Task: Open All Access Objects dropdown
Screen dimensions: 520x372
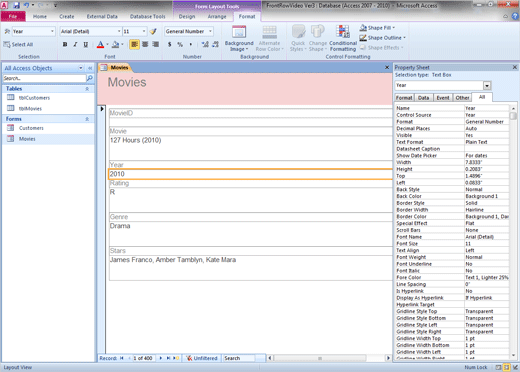Action: (x=81, y=68)
